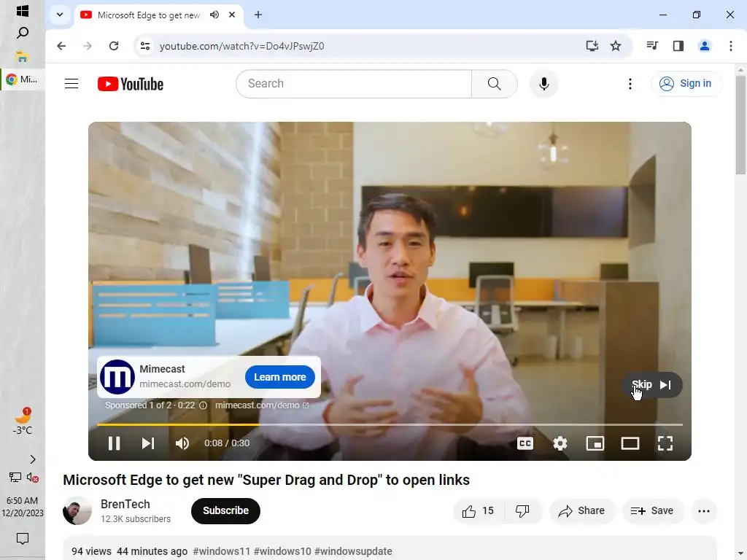Go to YouTube home via the logo

[x=131, y=84]
